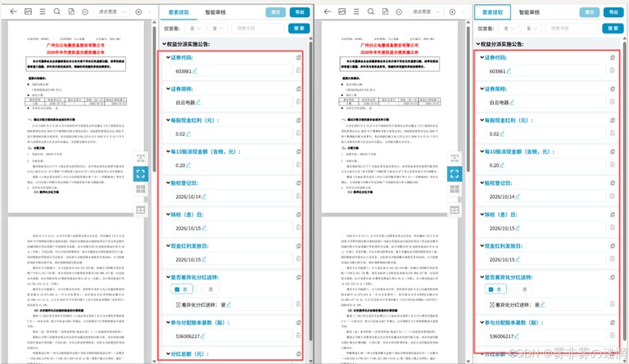Switch to 智能审核 tab in right panel

pos(529,12)
